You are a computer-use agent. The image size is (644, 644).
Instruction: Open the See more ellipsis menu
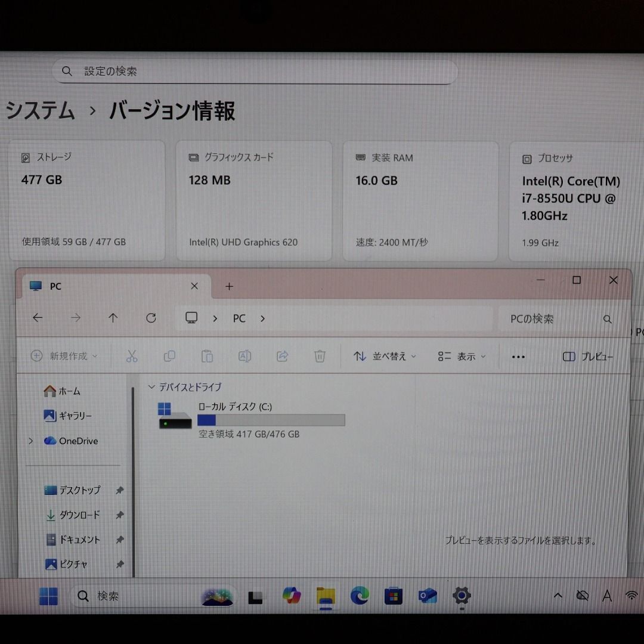tap(518, 356)
